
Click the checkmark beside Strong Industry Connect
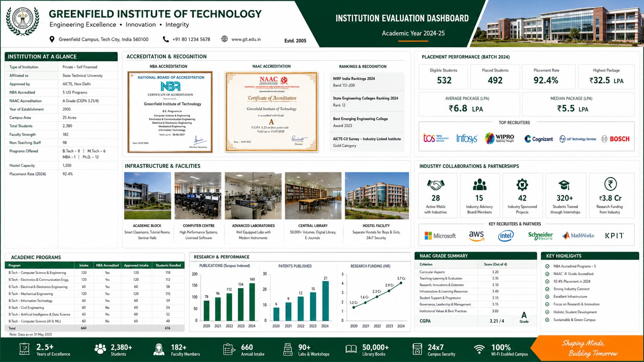click(547, 289)
